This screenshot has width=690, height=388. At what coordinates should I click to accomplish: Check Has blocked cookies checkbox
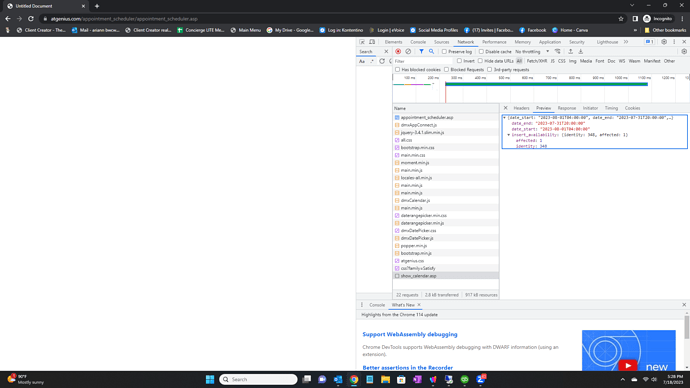[x=397, y=70]
